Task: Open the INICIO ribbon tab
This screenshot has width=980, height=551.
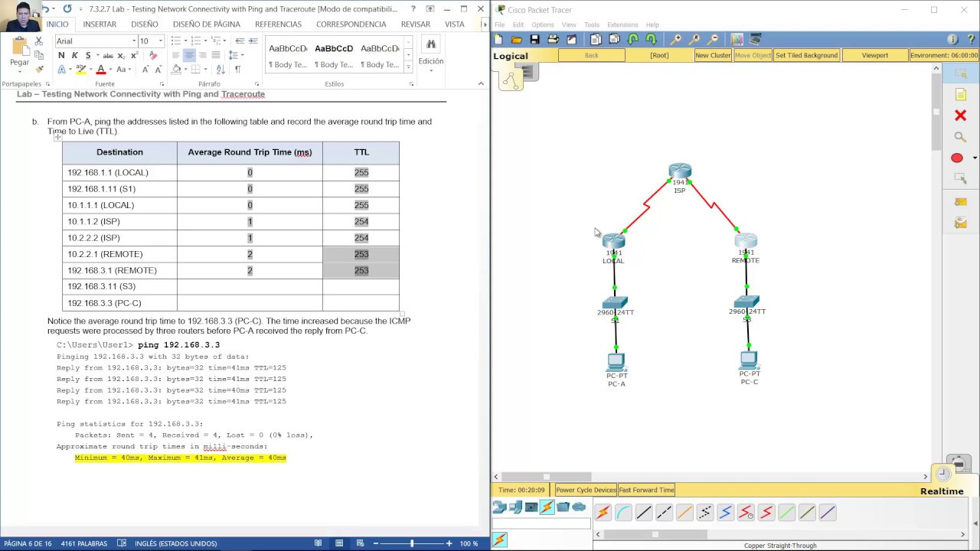Action: point(57,24)
